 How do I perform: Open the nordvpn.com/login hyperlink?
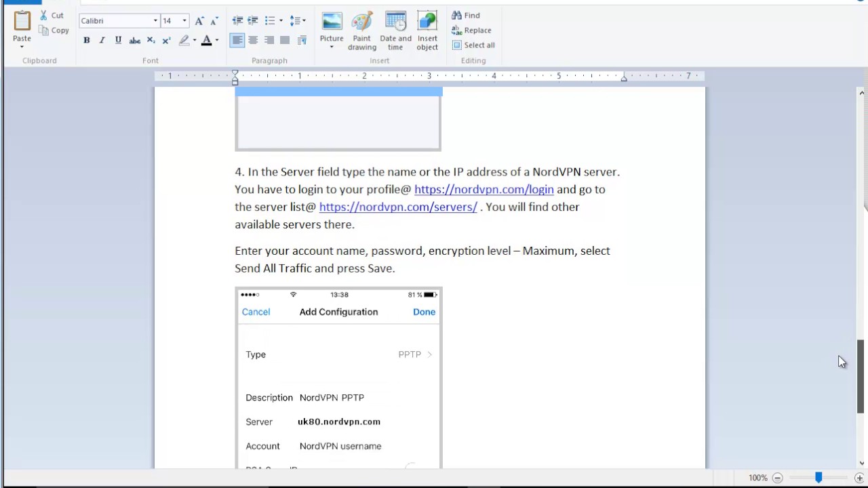484,189
